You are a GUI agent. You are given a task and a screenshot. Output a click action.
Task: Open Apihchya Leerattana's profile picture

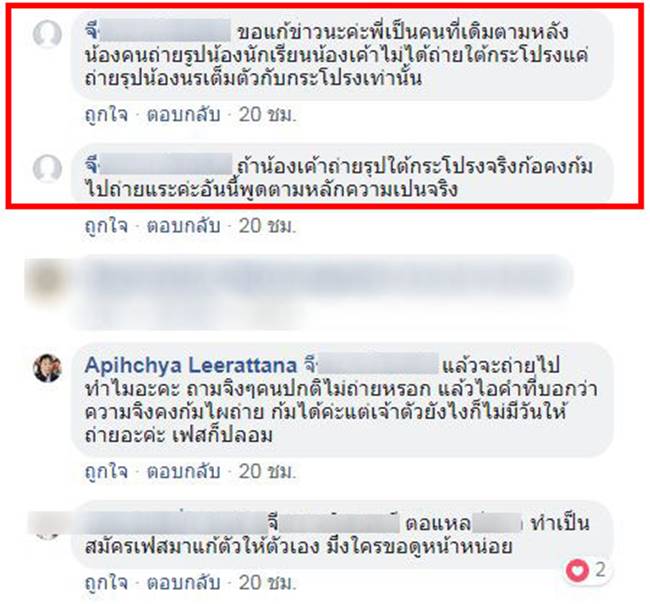point(47,368)
